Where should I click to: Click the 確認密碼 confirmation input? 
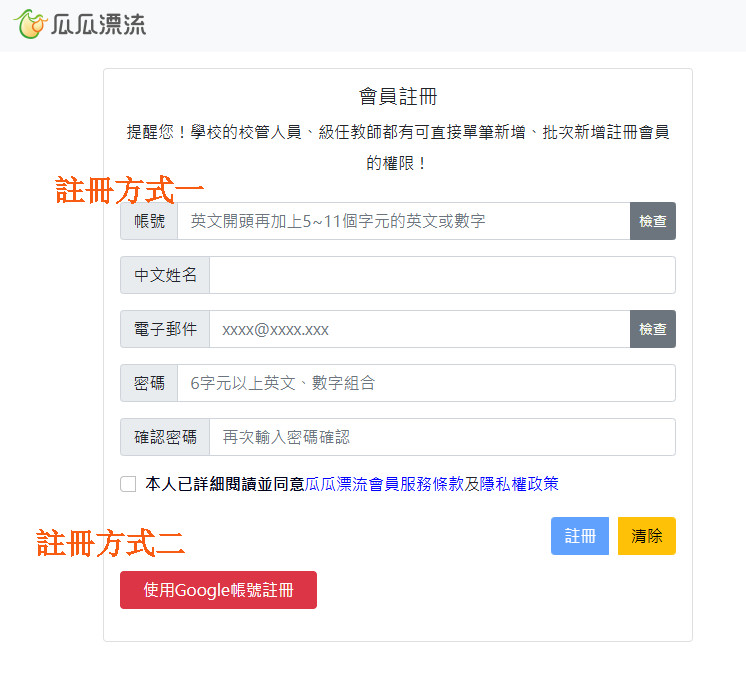(441, 437)
